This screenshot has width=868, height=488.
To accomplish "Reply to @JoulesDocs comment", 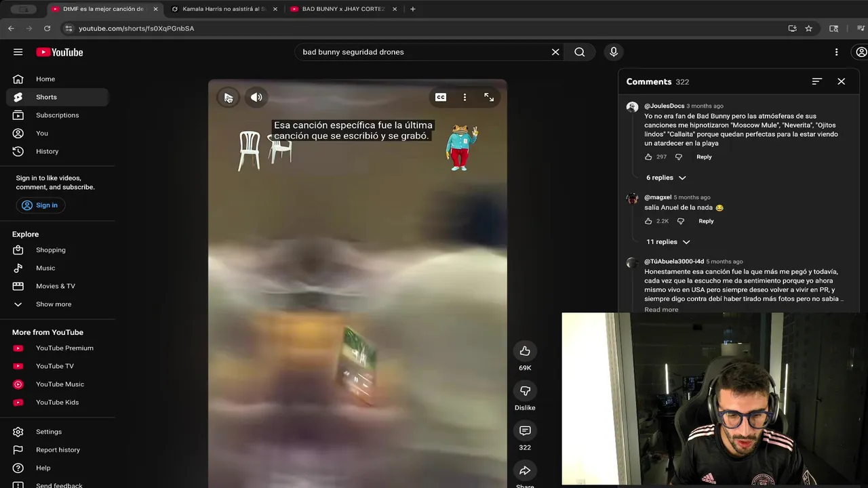I will coord(704,157).
